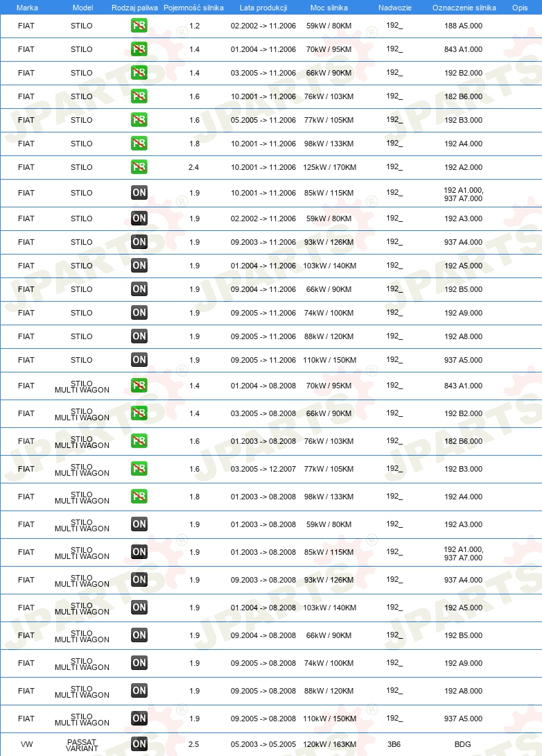This screenshot has height=756, width=542.
Task: Click the '120kW / 163KM' power cell
Action: 329,744
